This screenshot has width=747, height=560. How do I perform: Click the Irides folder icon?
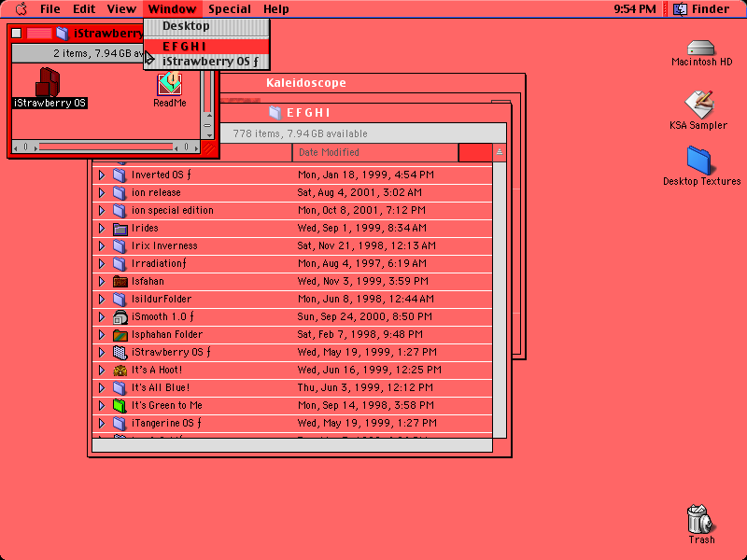pyautogui.click(x=120, y=229)
